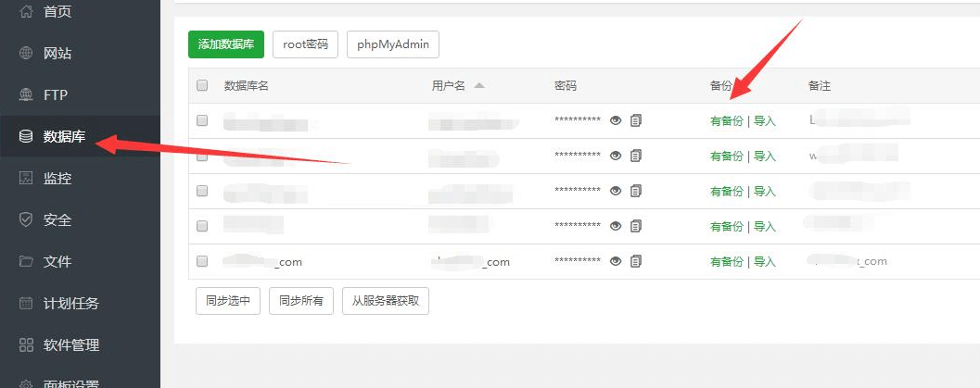Sort by 用户名 column arrow
The height and width of the screenshot is (388, 980).
pyautogui.click(x=479, y=86)
